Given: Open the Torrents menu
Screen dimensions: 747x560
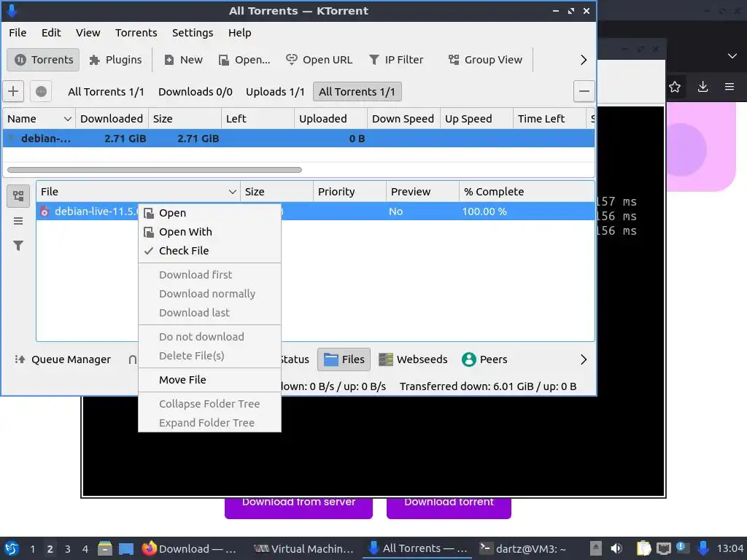Looking at the screenshot, I should [136, 32].
